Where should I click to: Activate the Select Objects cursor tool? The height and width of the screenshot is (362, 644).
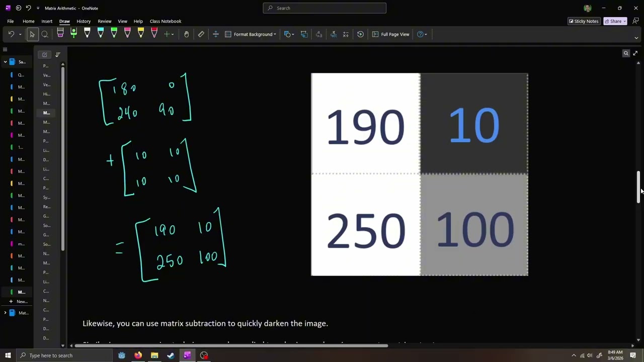[32, 34]
